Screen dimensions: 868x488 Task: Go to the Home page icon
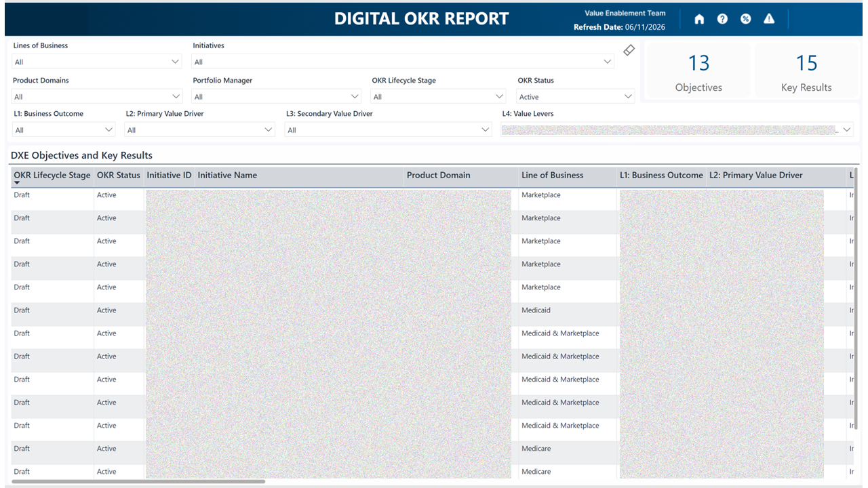[699, 19]
